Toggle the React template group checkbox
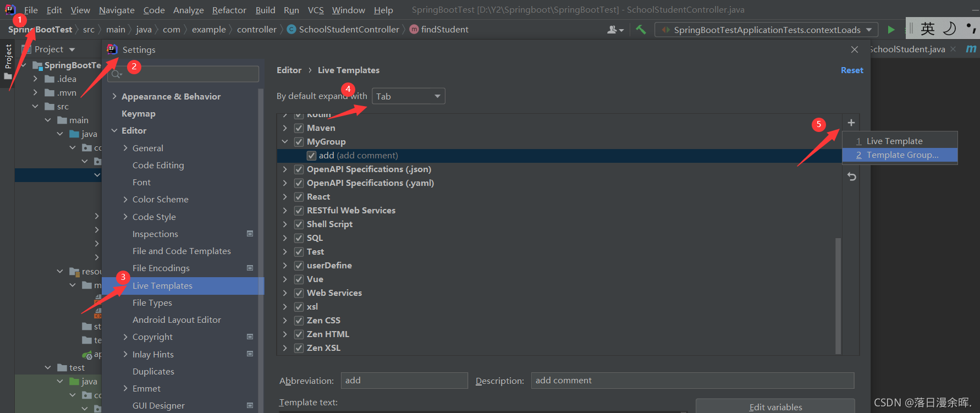980x413 pixels. [299, 197]
